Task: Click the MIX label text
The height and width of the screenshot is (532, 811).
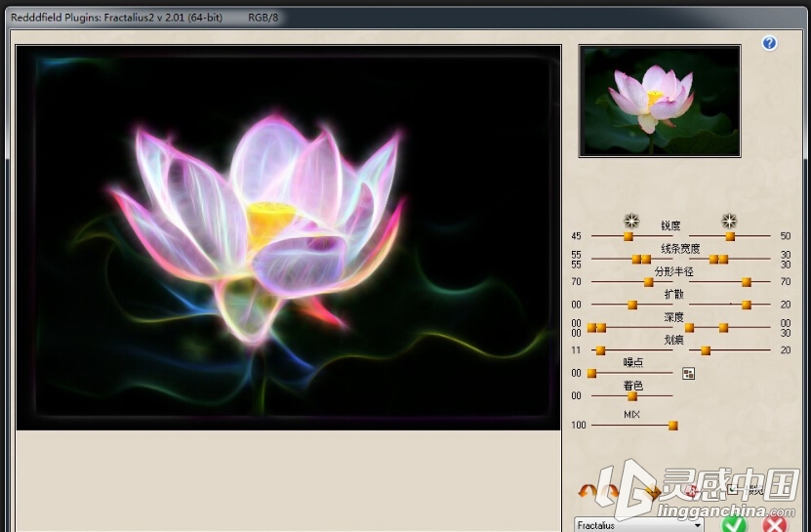Action: pos(632,415)
